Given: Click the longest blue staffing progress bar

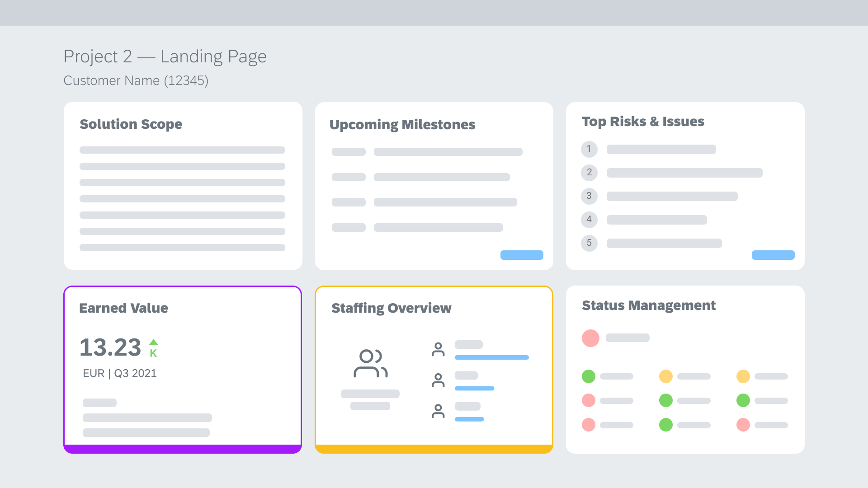Looking at the screenshot, I should [x=491, y=357].
